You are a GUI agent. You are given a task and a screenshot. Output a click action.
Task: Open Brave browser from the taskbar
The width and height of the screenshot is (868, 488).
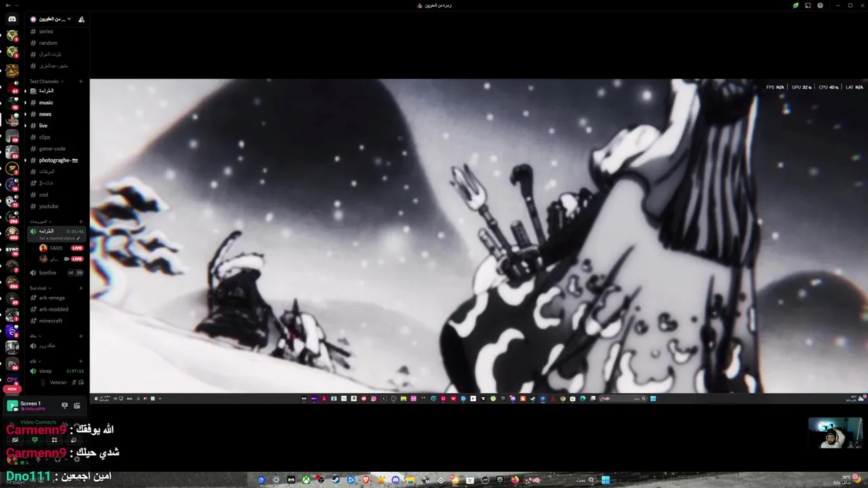point(366,480)
